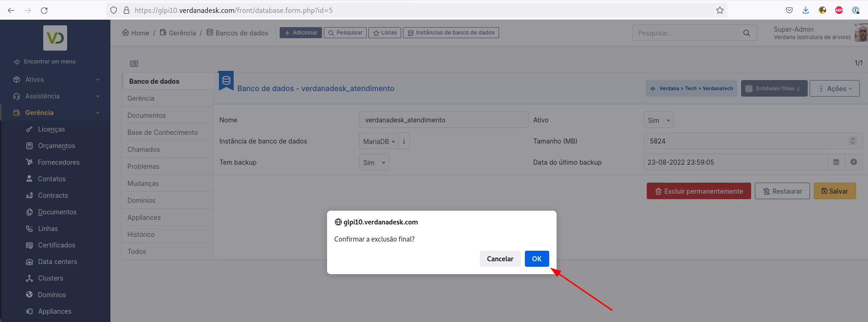Bookmark this page with star icon
The height and width of the screenshot is (322, 868).
[x=720, y=10]
